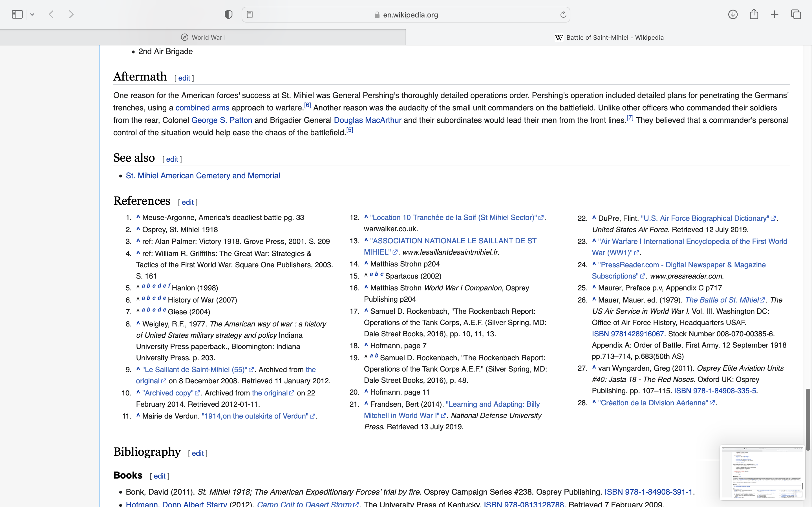Reload the page with refresh icon

(563, 14)
